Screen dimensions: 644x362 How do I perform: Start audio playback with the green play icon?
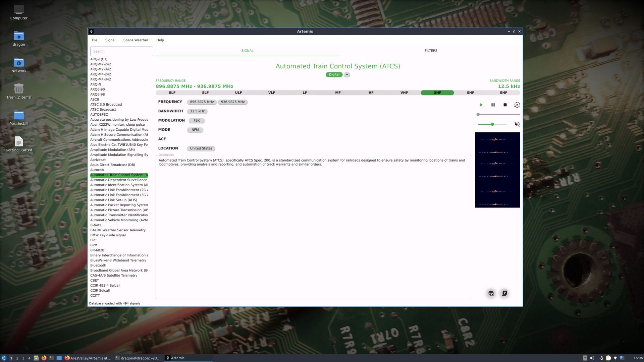point(481,105)
